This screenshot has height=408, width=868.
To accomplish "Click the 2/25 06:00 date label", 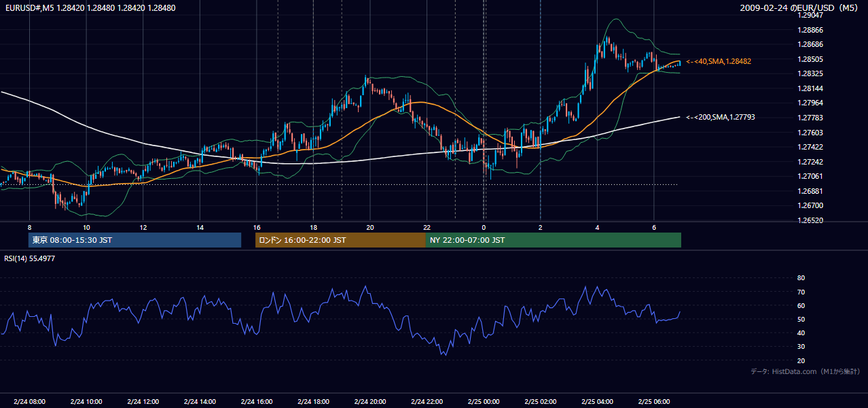I will (653, 401).
